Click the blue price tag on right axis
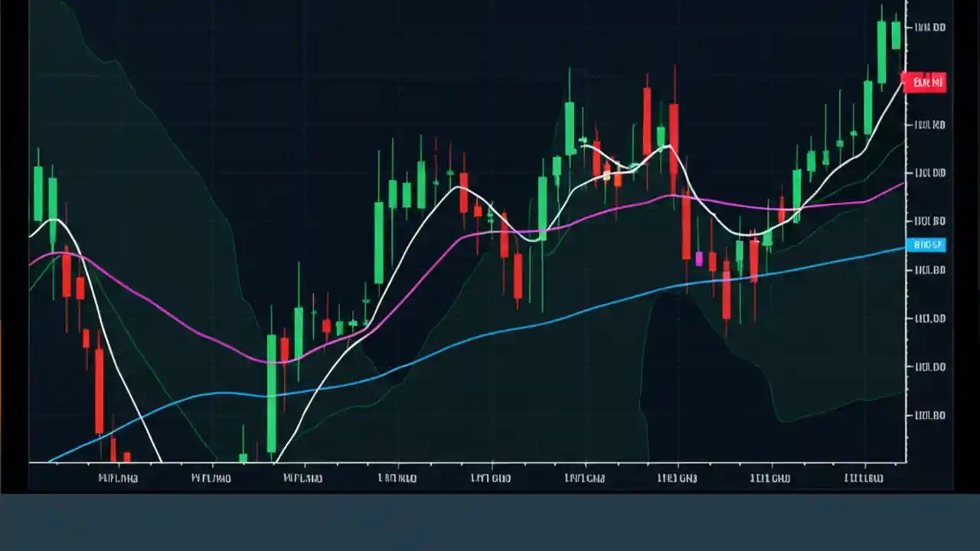980x551 pixels. (926, 245)
